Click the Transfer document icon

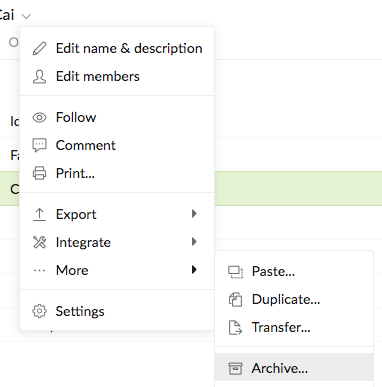[235, 328]
